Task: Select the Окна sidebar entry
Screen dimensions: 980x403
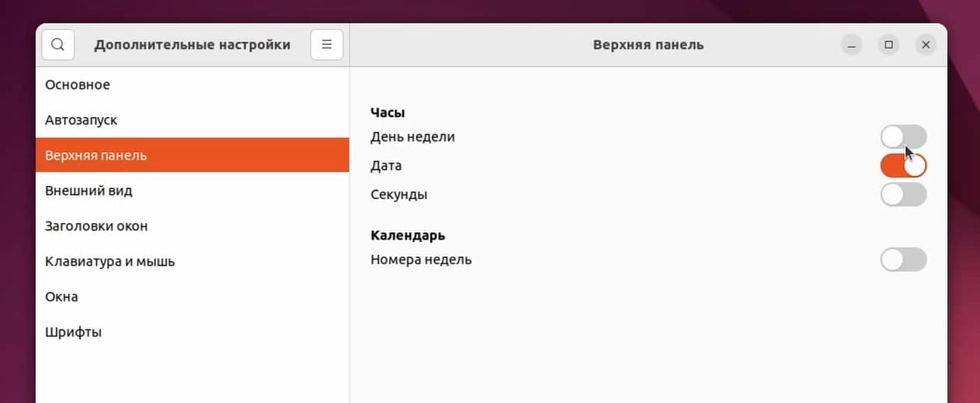Action: tap(192, 297)
